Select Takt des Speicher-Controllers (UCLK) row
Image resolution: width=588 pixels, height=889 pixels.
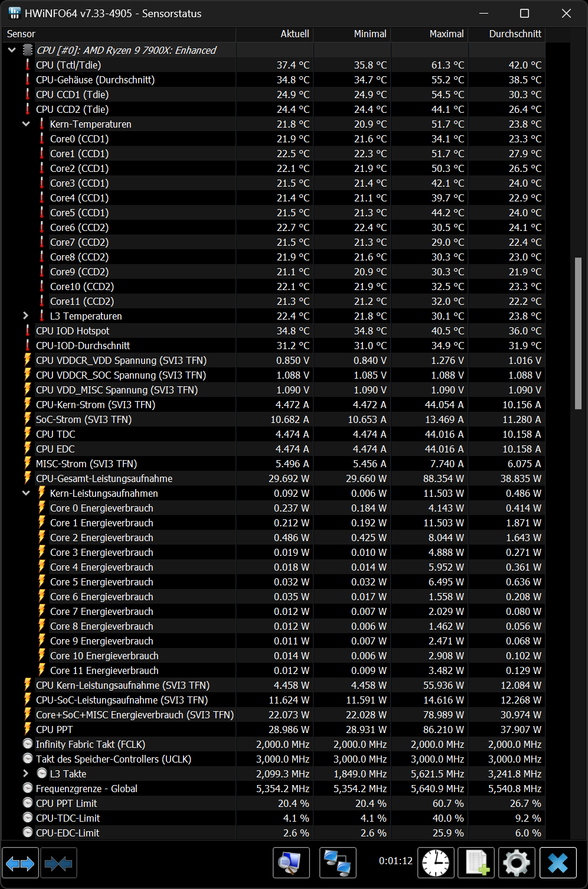(273, 759)
